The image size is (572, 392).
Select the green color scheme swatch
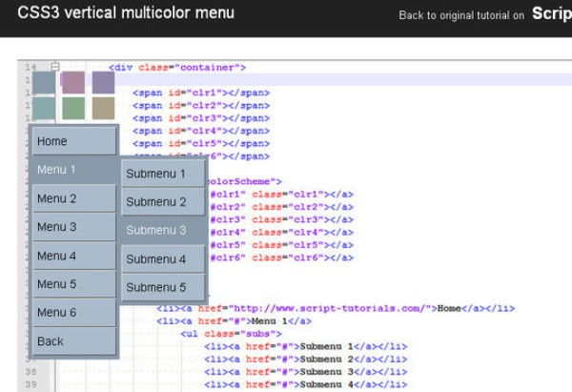(72, 109)
